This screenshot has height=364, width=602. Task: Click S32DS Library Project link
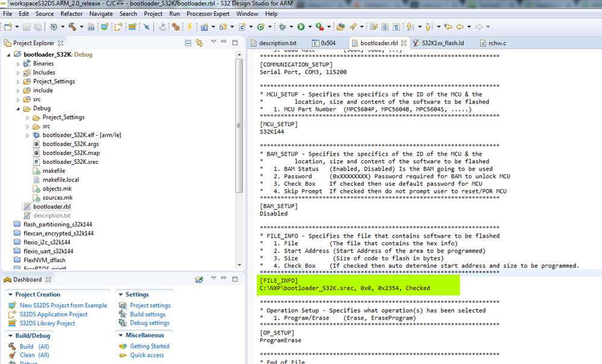[48, 323]
